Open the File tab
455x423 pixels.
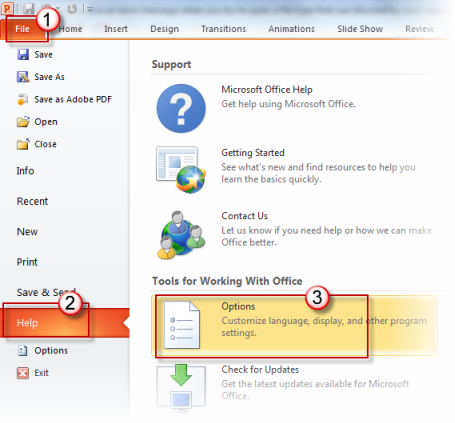[x=23, y=29]
